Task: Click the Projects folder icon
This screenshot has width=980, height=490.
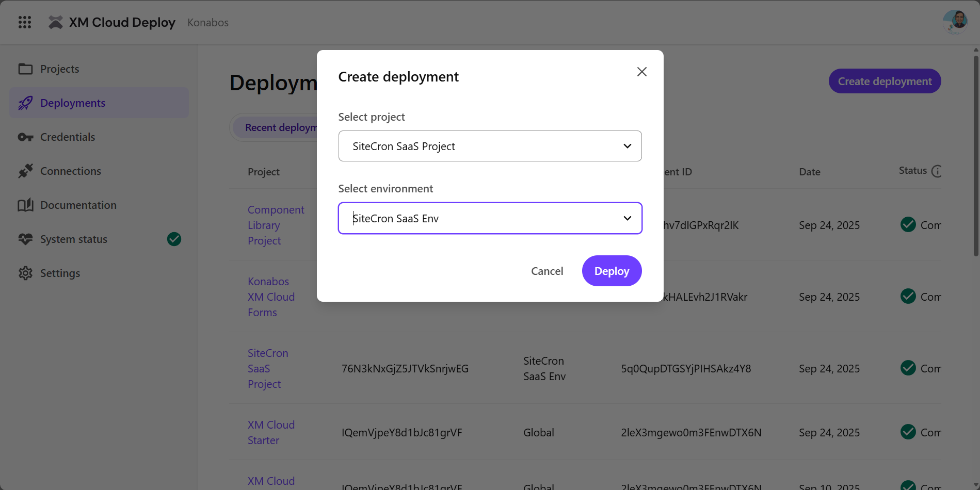Action: point(25,69)
